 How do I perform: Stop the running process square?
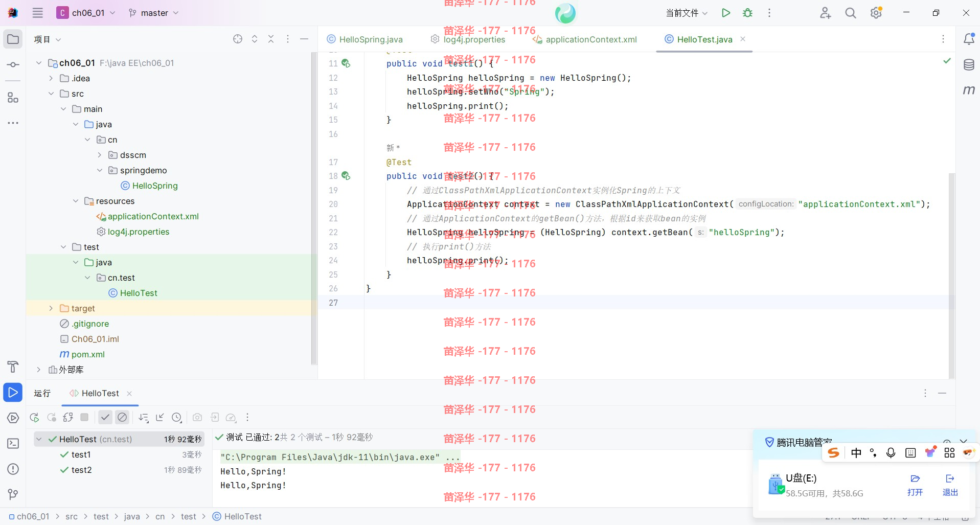[x=85, y=418]
